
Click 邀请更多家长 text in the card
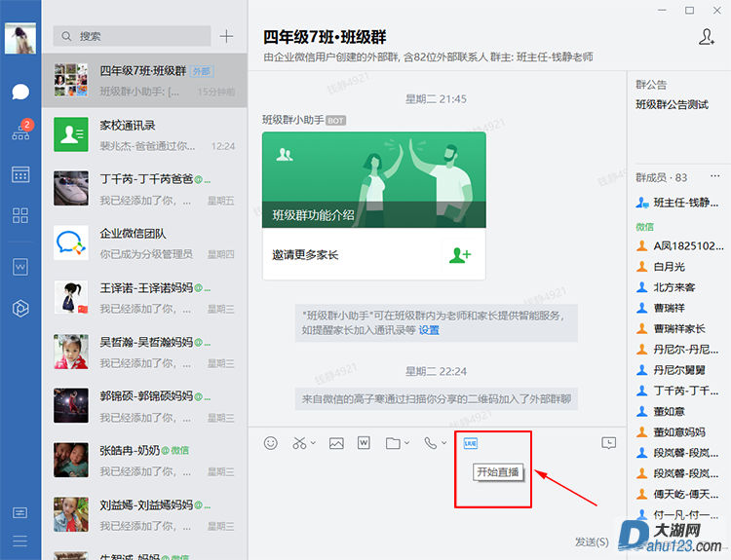[x=305, y=255]
